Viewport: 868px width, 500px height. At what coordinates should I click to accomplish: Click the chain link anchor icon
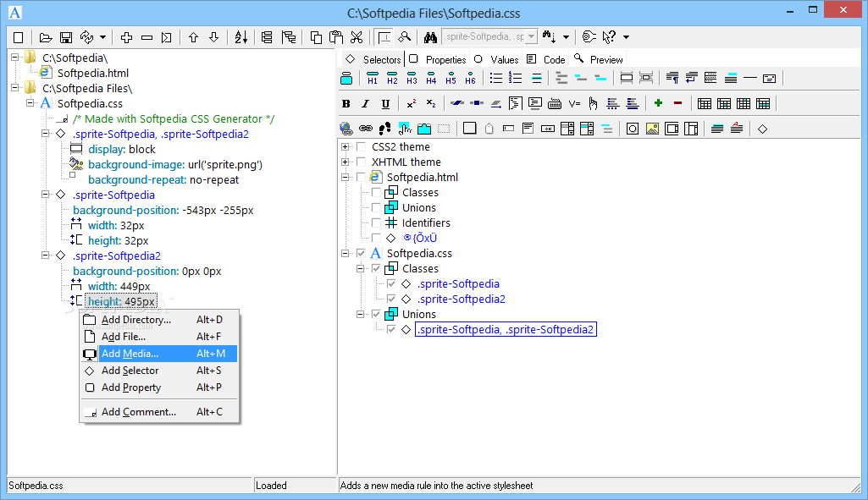click(x=365, y=129)
